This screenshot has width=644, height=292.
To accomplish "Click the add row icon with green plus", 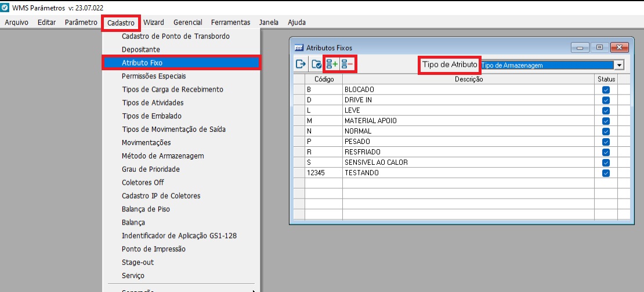I will (332, 64).
